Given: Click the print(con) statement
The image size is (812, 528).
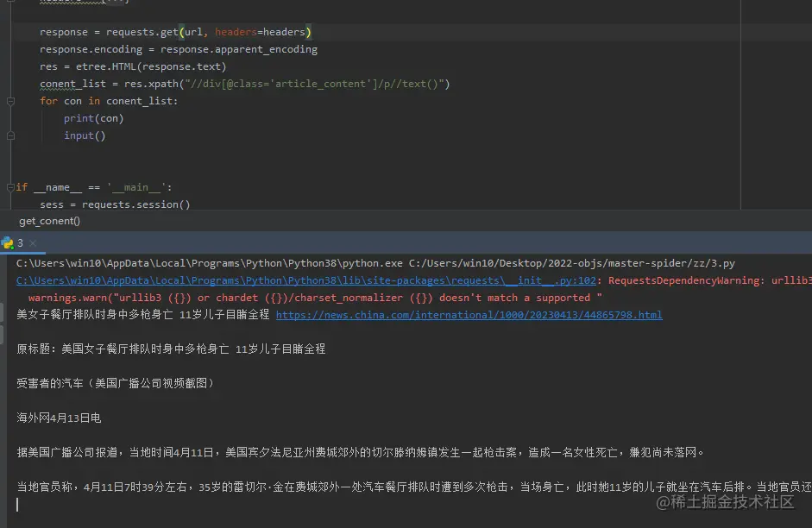Looking at the screenshot, I should [94, 118].
